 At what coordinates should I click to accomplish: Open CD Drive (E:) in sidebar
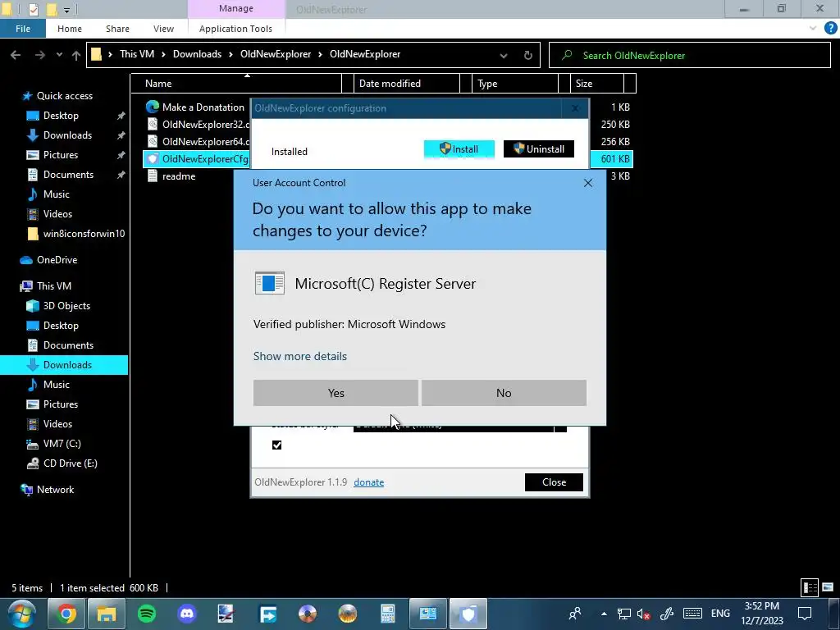pos(62,463)
